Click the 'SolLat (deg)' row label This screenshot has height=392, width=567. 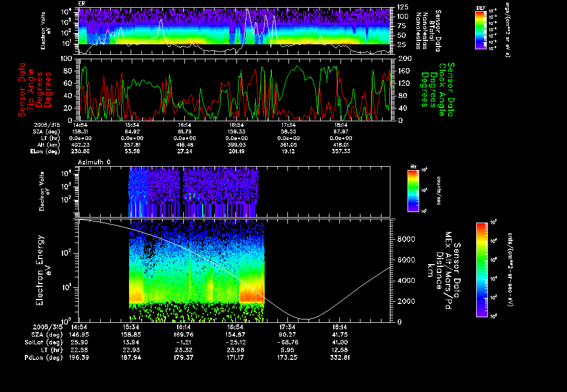(44, 343)
